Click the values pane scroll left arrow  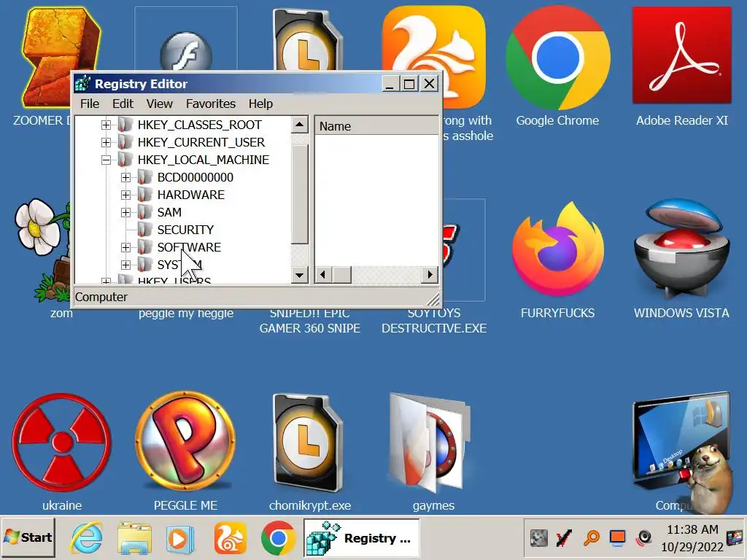pos(323,275)
